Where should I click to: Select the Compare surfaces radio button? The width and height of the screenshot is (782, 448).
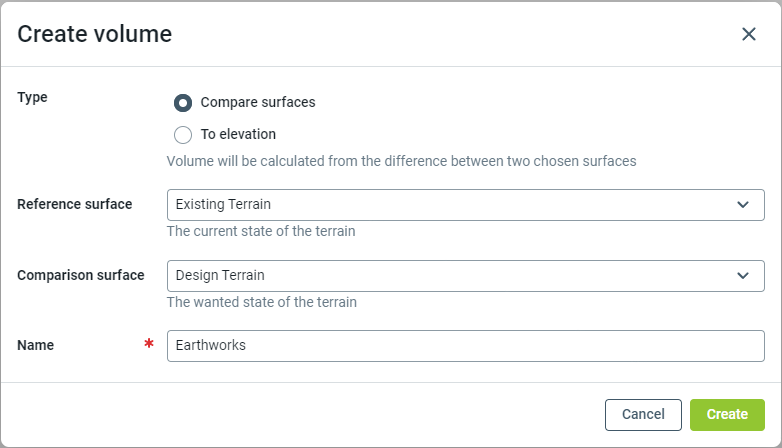point(183,103)
